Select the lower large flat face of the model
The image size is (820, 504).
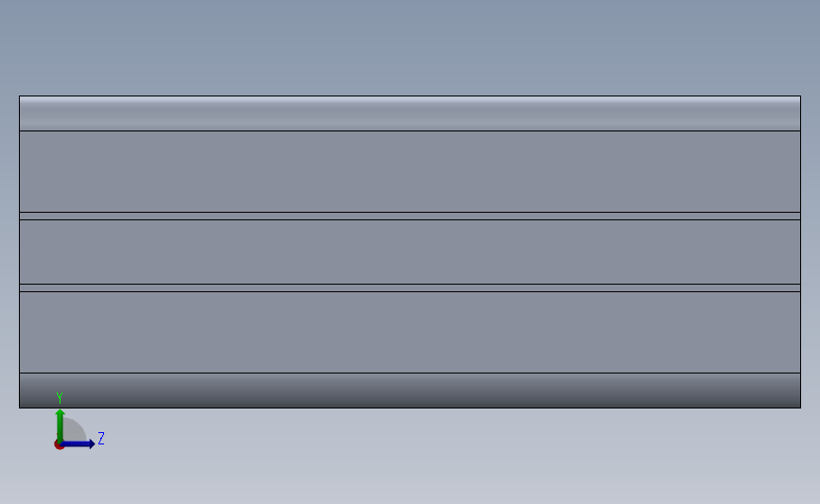tap(410, 332)
